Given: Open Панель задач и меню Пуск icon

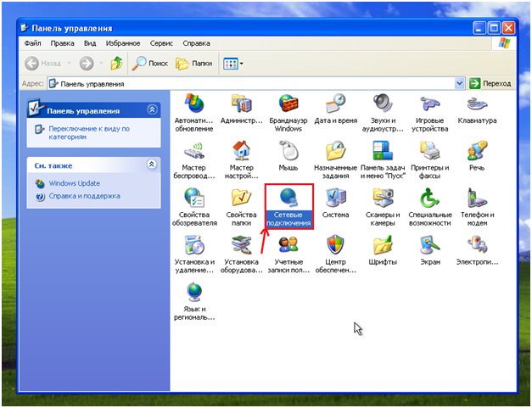Looking at the screenshot, I should pos(383,160).
